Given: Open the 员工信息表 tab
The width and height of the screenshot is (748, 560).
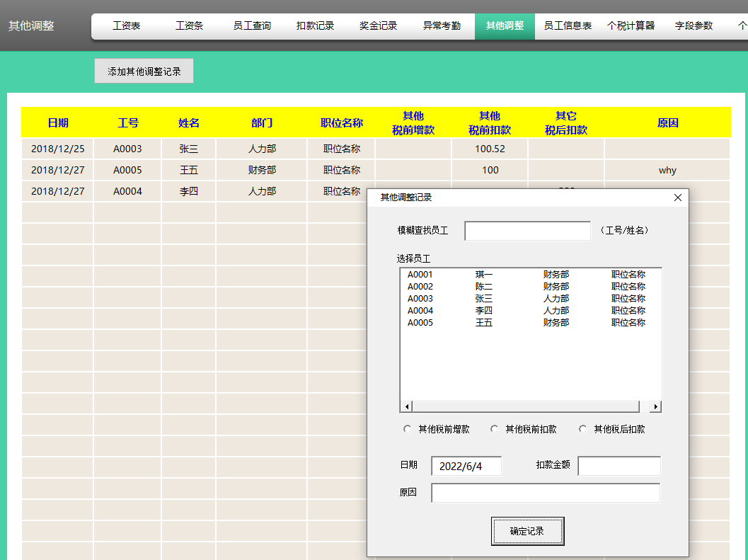Looking at the screenshot, I should 567,25.
